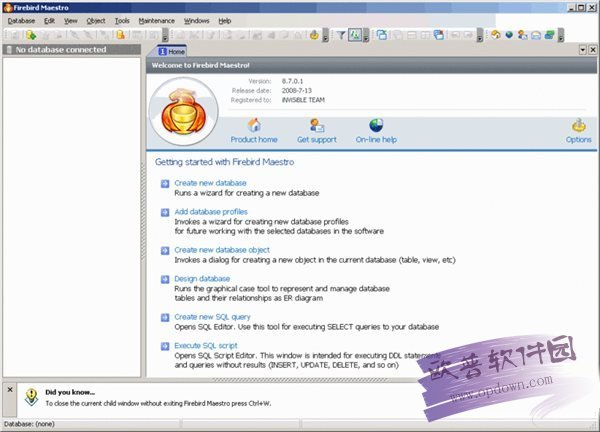
Task: Click the Design database link
Action: [202, 279]
